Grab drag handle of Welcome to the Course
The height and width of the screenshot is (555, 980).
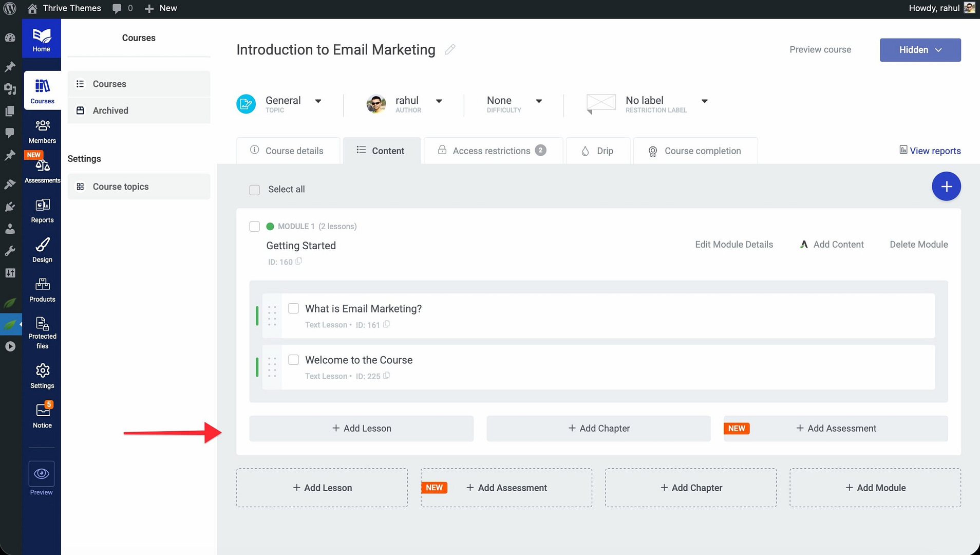tap(272, 367)
